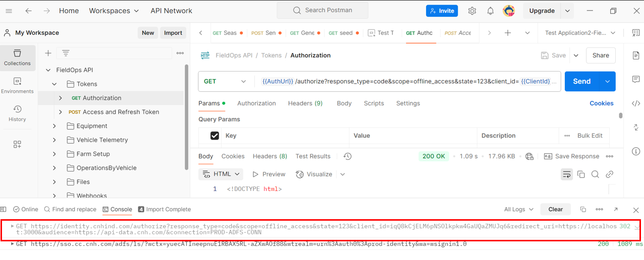Open the Cookies link
Image resolution: width=644 pixels, height=260 pixels.
click(x=602, y=103)
